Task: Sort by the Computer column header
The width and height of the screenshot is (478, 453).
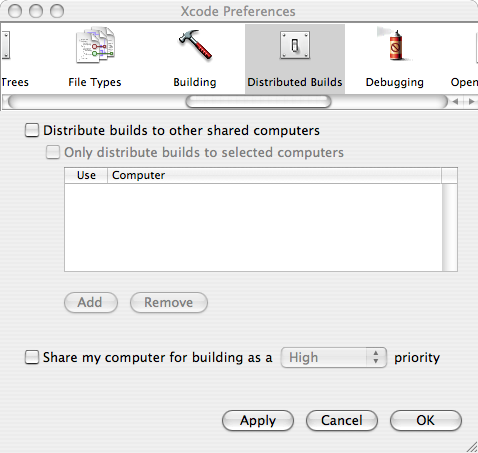Action: pyautogui.click(x=274, y=175)
